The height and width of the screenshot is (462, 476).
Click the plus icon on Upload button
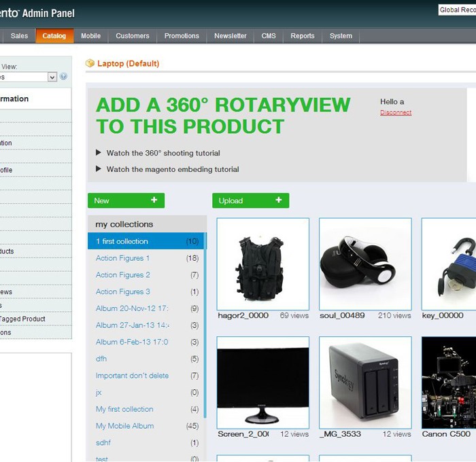click(278, 200)
